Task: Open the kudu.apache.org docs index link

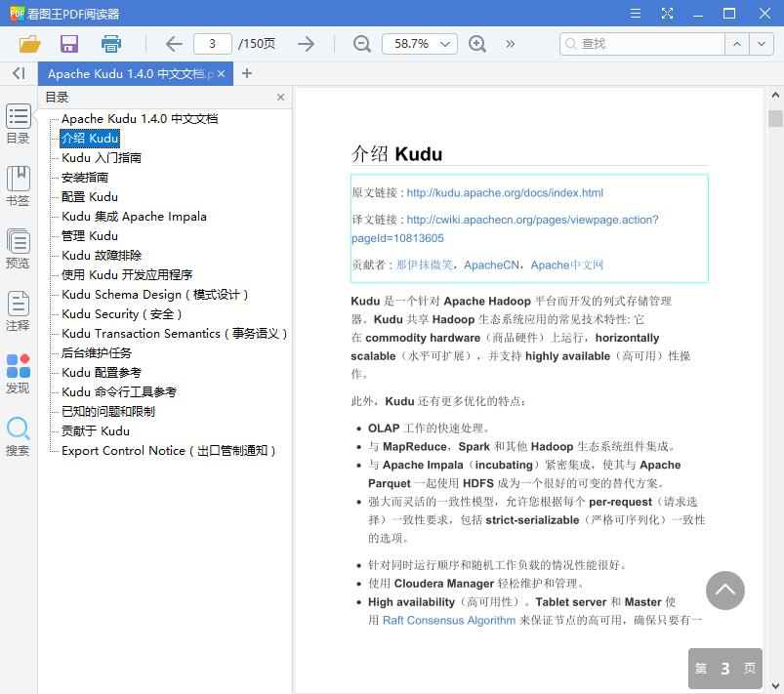Action: pos(505,193)
